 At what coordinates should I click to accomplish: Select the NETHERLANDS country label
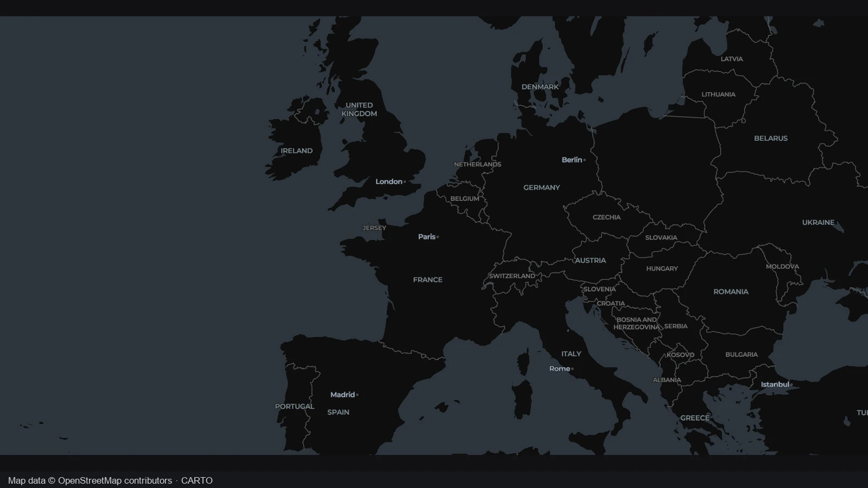pos(478,164)
